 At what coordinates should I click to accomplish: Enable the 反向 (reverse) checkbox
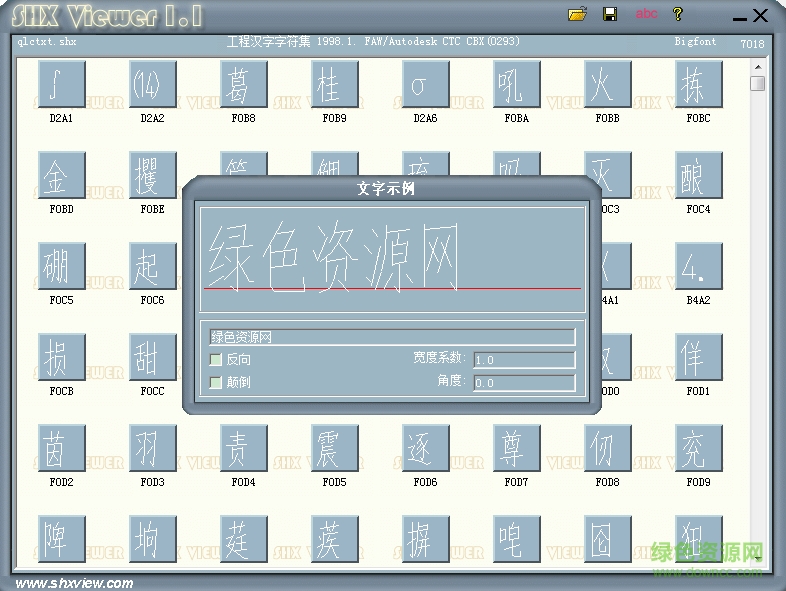216,359
